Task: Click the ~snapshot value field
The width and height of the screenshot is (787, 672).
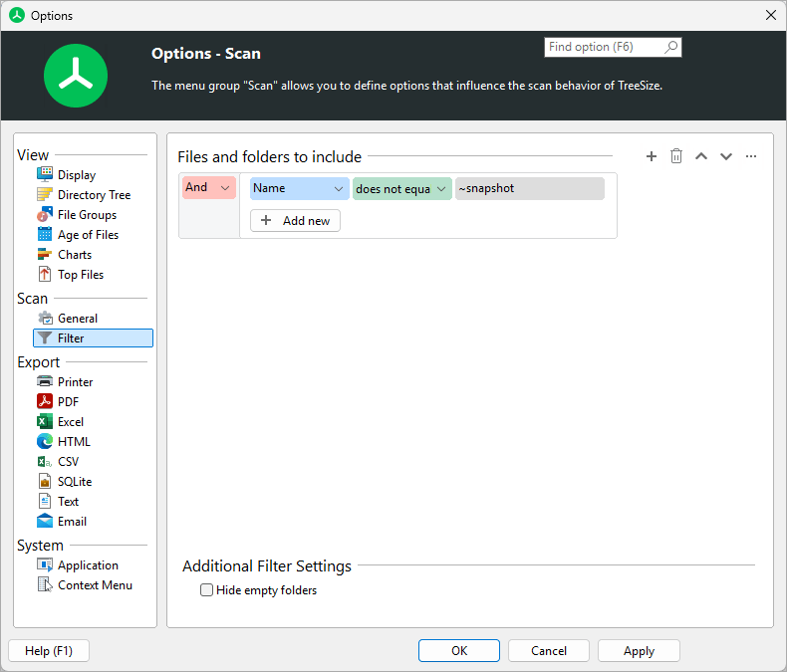Action: tap(530, 188)
